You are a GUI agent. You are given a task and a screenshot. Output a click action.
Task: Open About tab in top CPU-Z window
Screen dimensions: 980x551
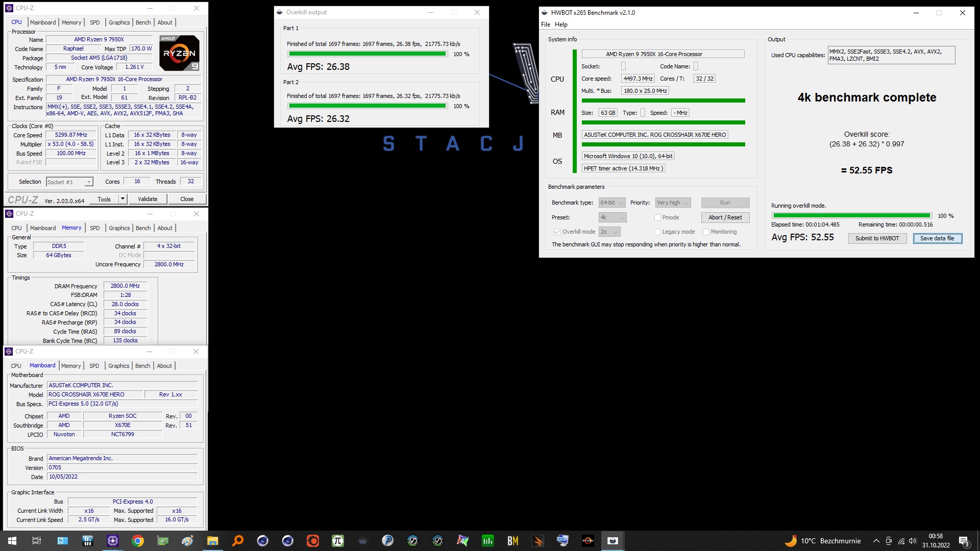165,22
